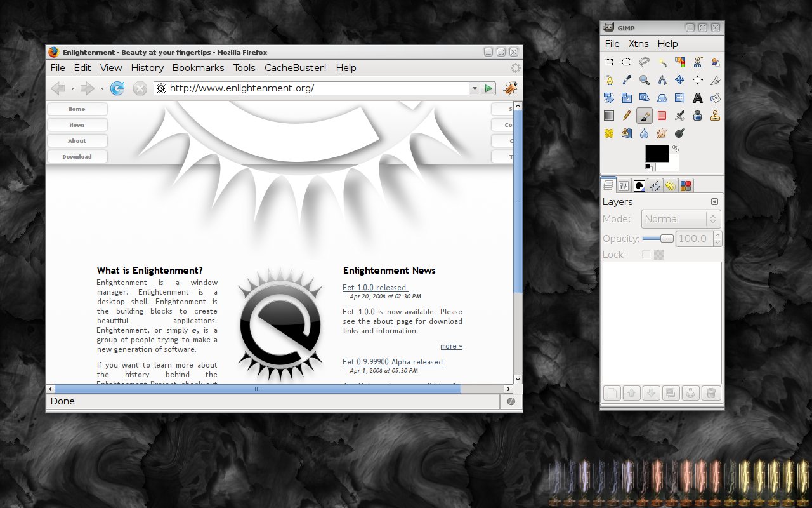Click the Download button on the page
The width and height of the screenshot is (812, 508).
coord(77,157)
